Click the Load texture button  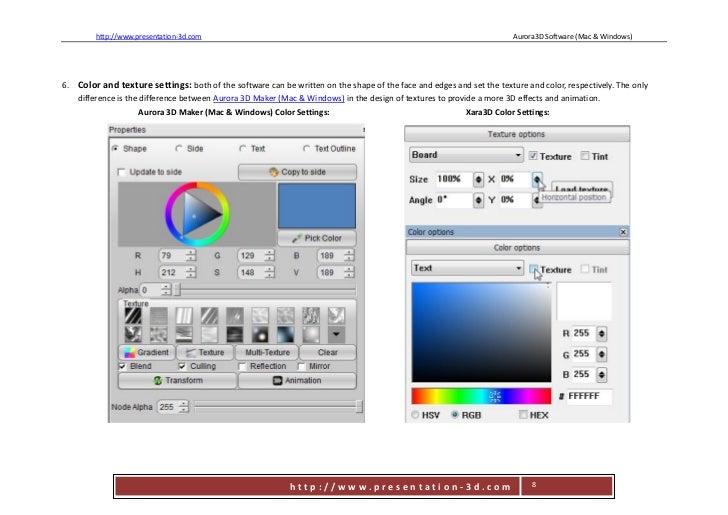tap(582, 189)
